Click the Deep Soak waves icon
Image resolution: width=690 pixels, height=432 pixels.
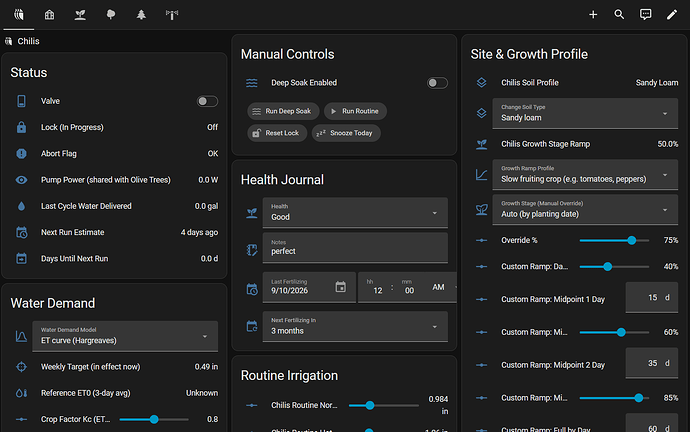tap(252, 83)
